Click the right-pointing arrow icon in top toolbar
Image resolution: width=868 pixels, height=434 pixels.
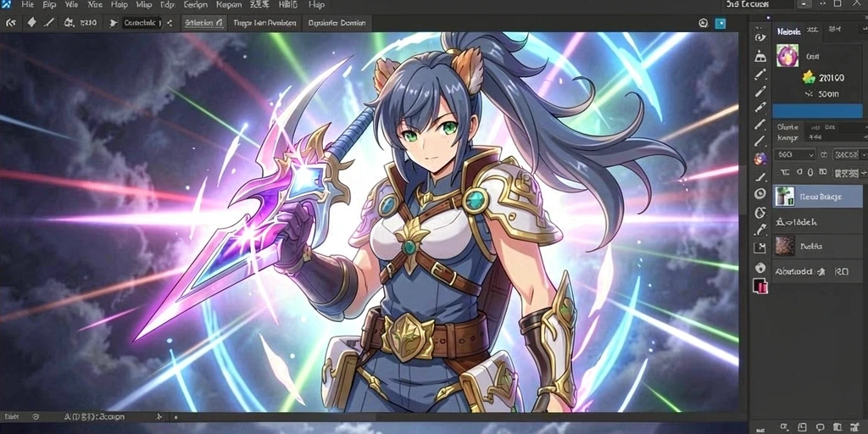pyautogui.click(x=114, y=23)
